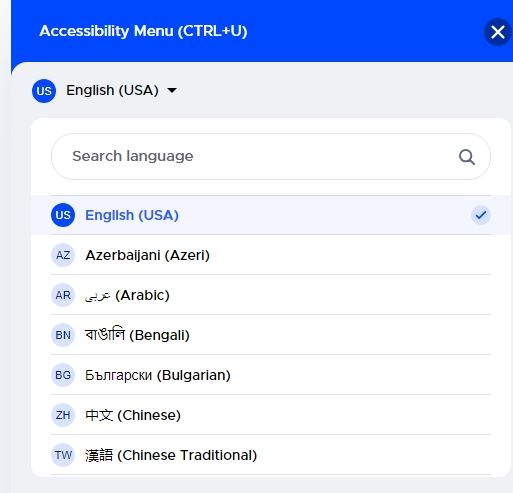
Task: Click the TW language badge
Action: point(63,455)
